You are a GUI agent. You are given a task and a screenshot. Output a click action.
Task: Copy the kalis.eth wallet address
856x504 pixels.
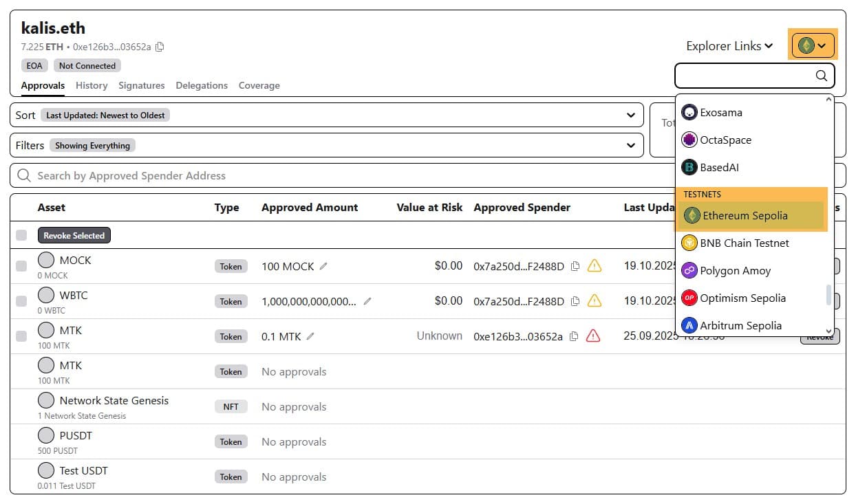point(158,47)
